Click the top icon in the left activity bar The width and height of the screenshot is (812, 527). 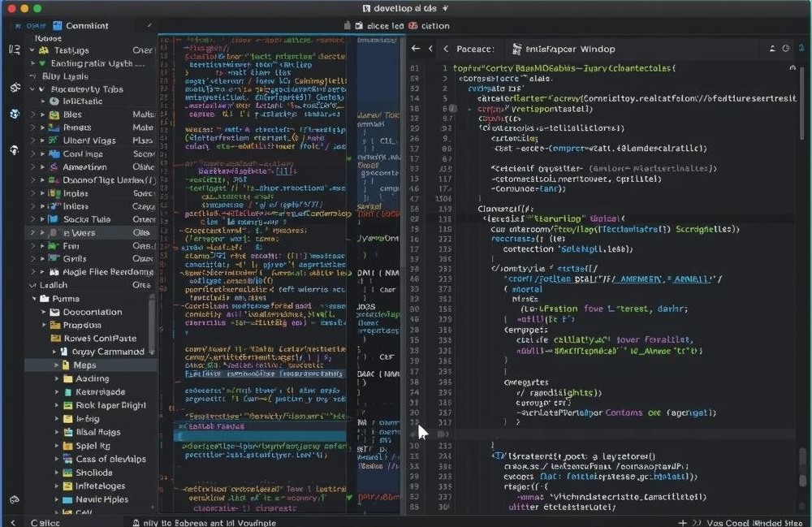coord(14,50)
